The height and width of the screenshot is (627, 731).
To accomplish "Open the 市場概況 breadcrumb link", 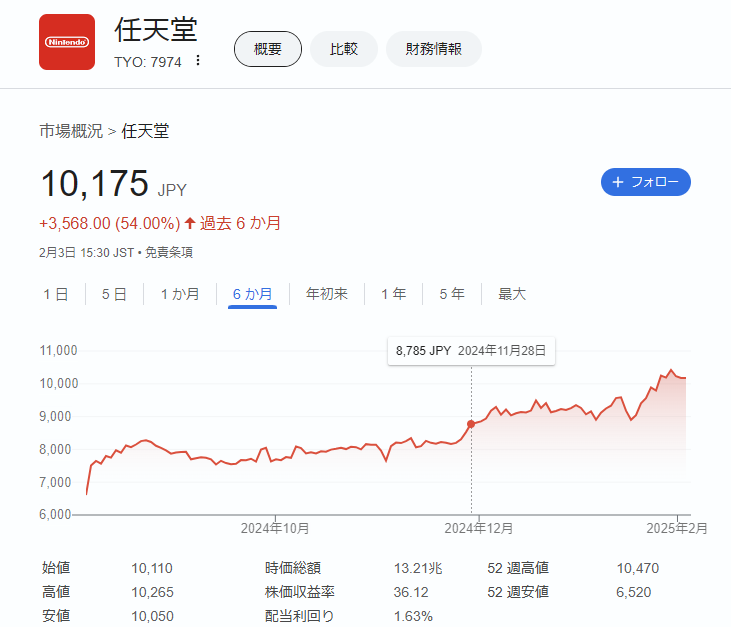I will pyautogui.click(x=71, y=131).
